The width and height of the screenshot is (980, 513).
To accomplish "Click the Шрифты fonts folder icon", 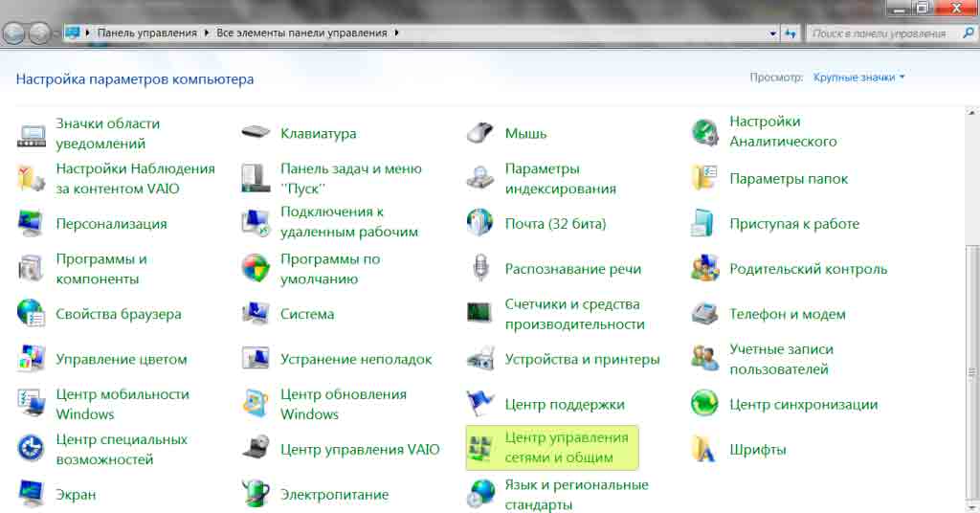I will [705, 449].
